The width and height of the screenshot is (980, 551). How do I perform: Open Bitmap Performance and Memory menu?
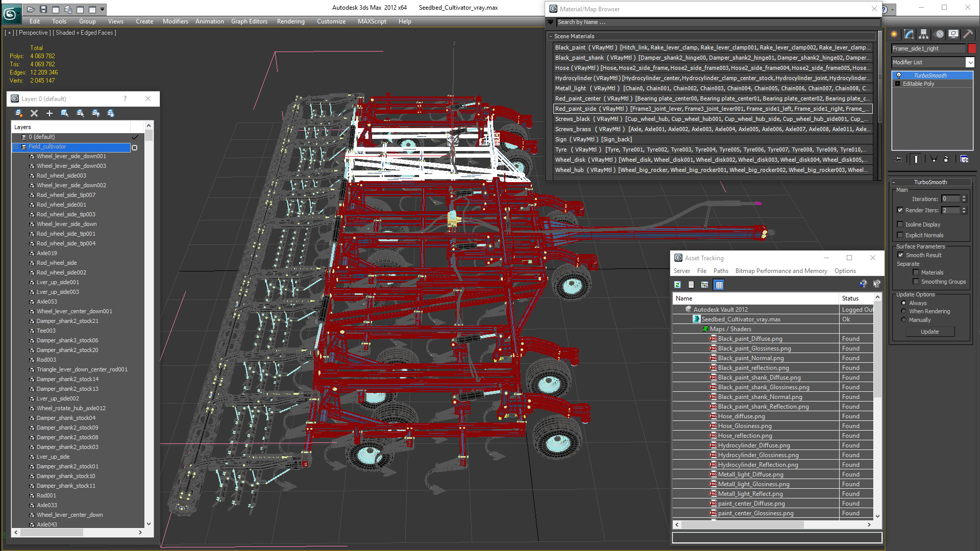781,271
